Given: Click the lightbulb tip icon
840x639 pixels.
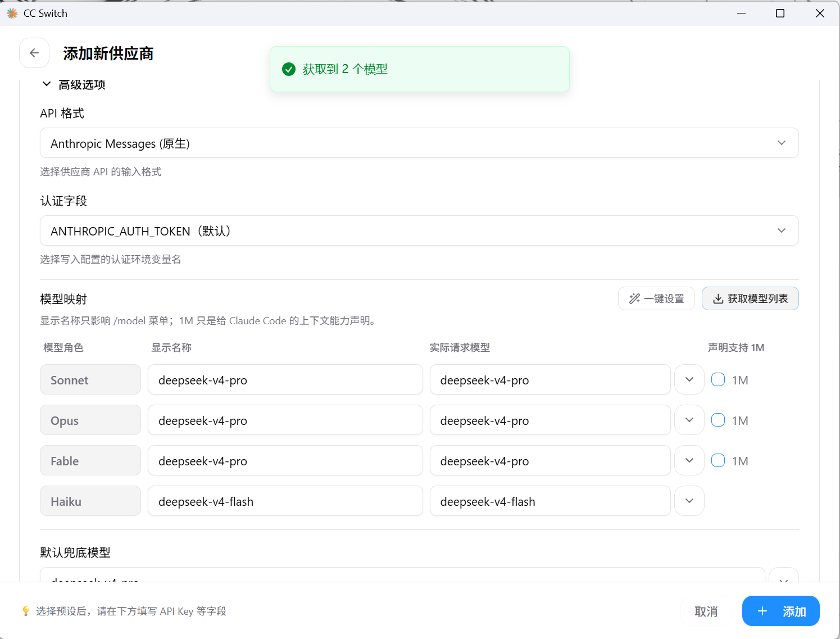Looking at the screenshot, I should [26, 611].
